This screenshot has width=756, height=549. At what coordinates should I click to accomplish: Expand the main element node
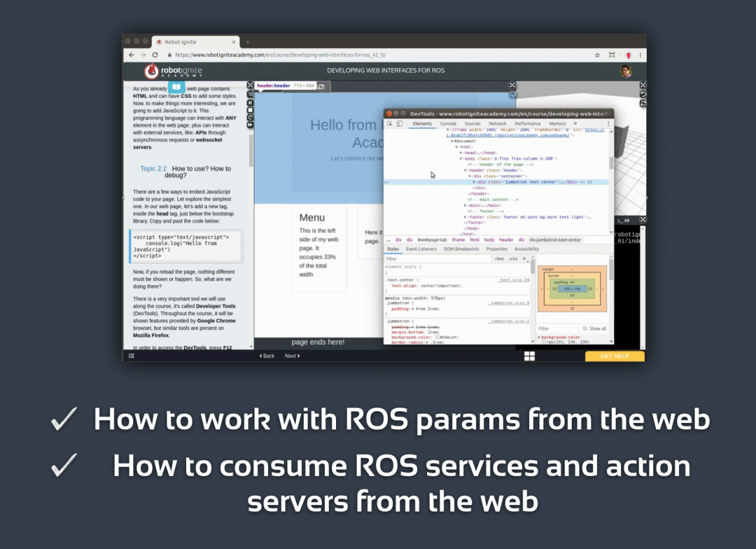[465, 205]
